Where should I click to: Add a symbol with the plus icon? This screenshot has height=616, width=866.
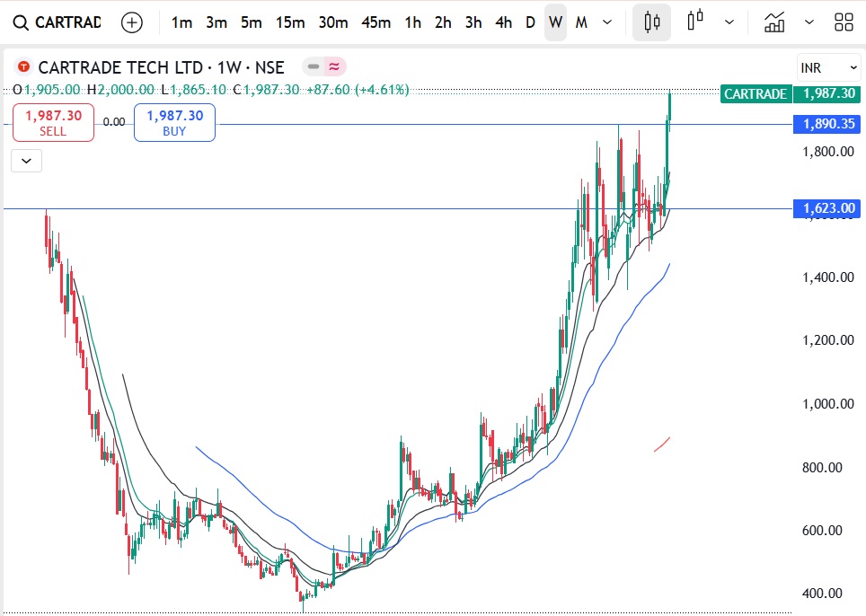[x=131, y=22]
